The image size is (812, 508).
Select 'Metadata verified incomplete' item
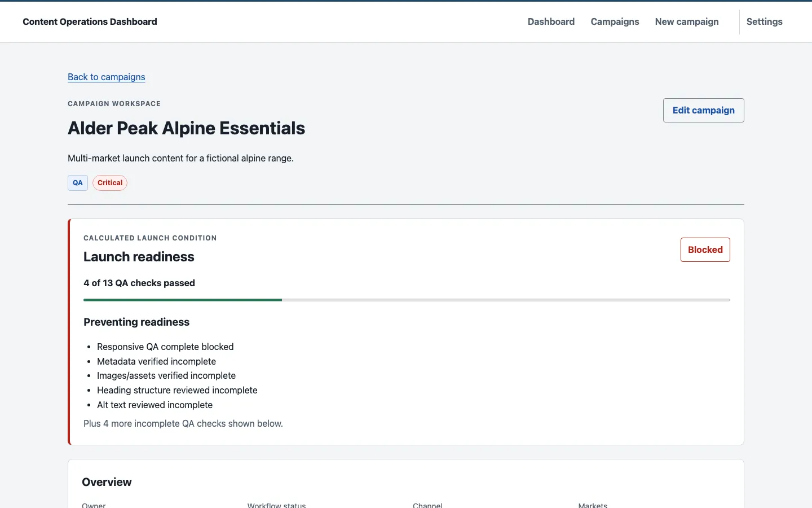click(x=156, y=361)
